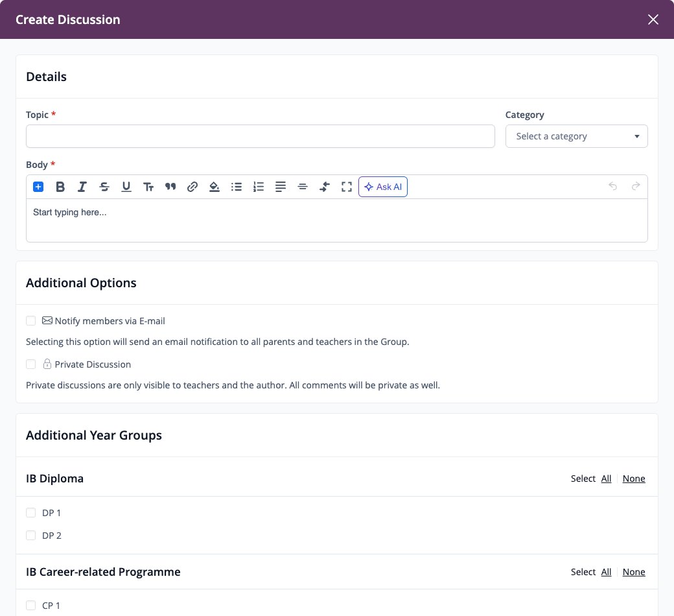The image size is (674, 616).
Task: Choose None for IB Diploma
Action: point(634,479)
